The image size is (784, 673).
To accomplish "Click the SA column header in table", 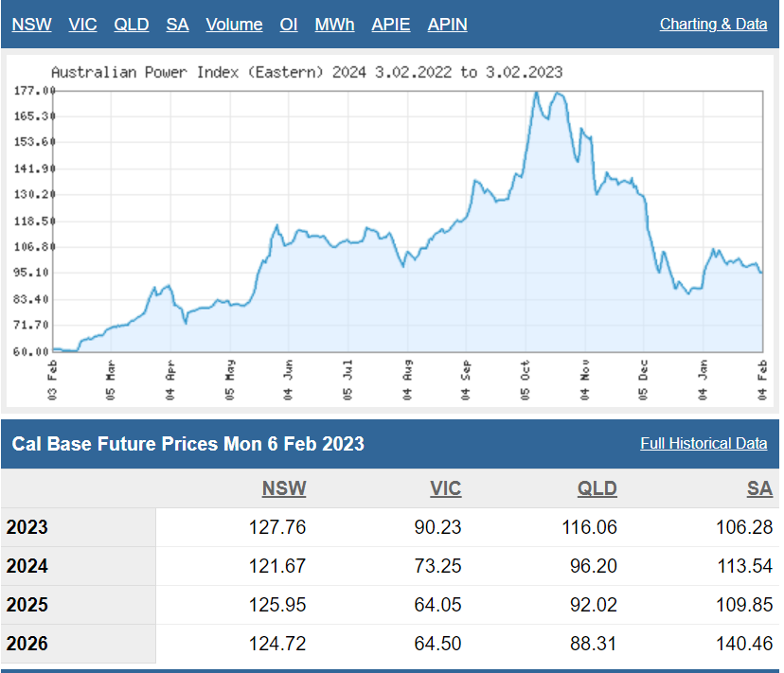I will [x=759, y=488].
